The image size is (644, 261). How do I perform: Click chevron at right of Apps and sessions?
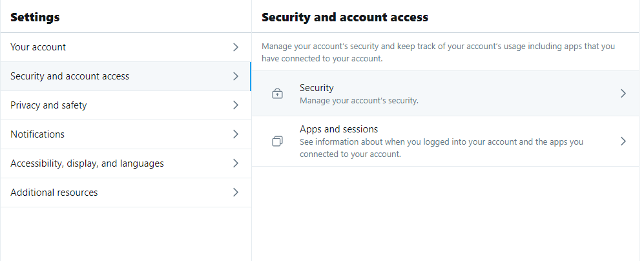tap(623, 141)
